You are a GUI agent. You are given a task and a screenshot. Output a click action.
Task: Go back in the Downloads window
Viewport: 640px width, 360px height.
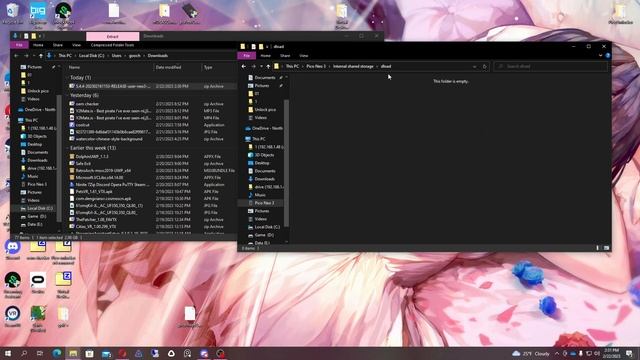[x=16, y=56]
